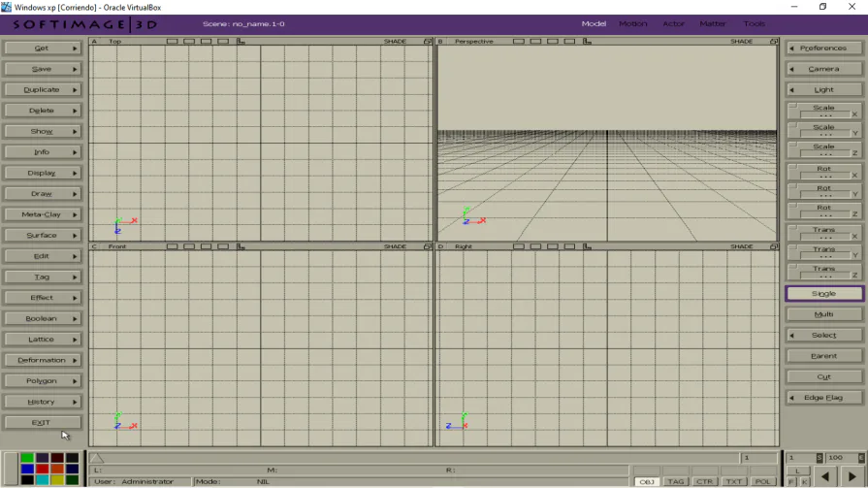Click the Single selection button
The width and height of the screenshot is (868, 488).
click(823, 294)
